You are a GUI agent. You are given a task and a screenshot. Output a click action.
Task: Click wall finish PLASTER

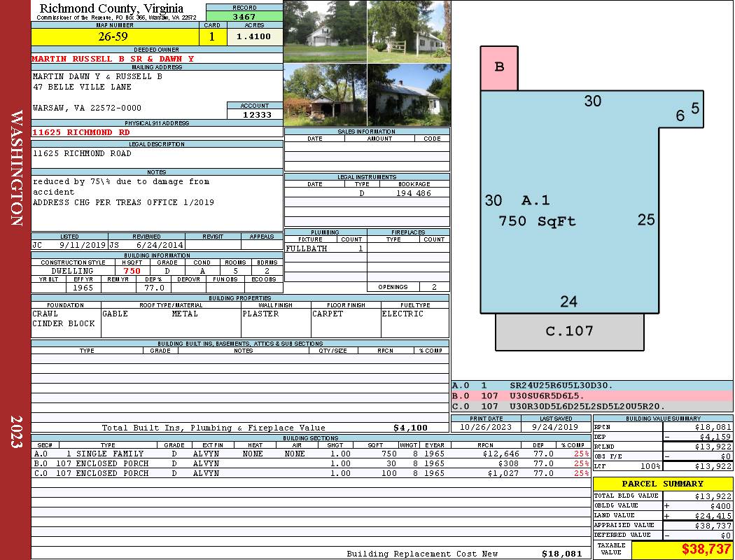(260, 314)
